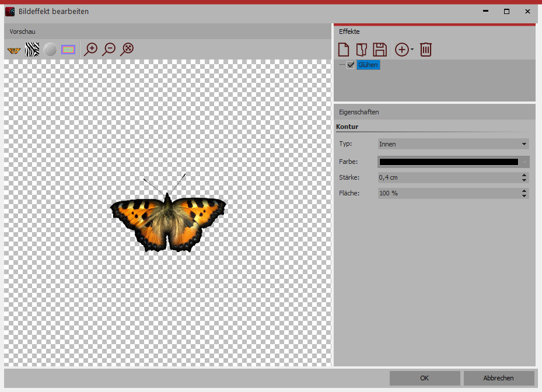Save the effects with floppy icon
542x392 pixels.
click(x=380, y=50)
